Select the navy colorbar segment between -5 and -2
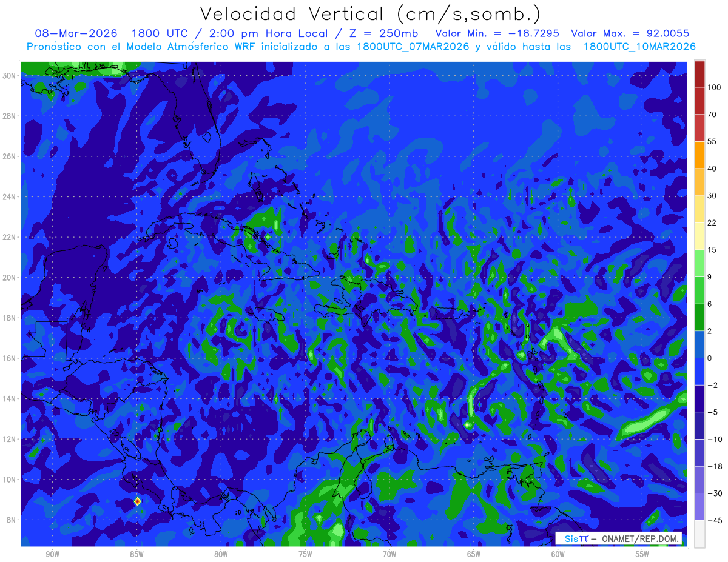Viewport: 728px width, 562px height. point(699,398)
